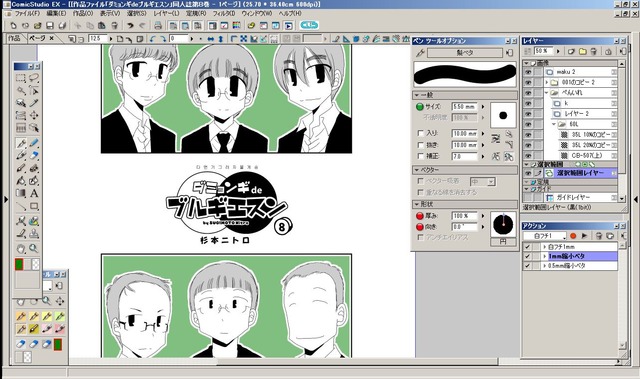
Task: Select the rectangle shape tool
Action: pyautogui.click(x=34, y=206)
